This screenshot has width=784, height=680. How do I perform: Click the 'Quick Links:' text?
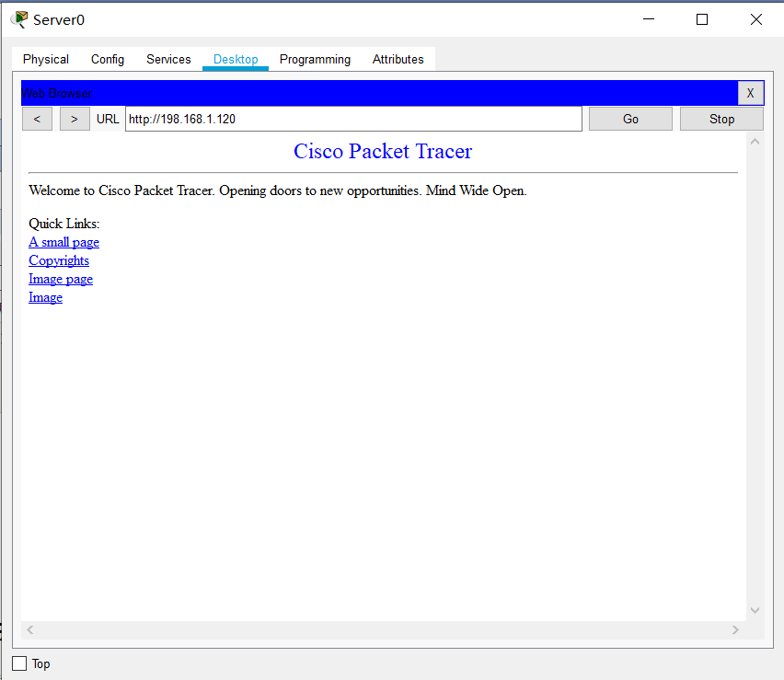point(64,224)
